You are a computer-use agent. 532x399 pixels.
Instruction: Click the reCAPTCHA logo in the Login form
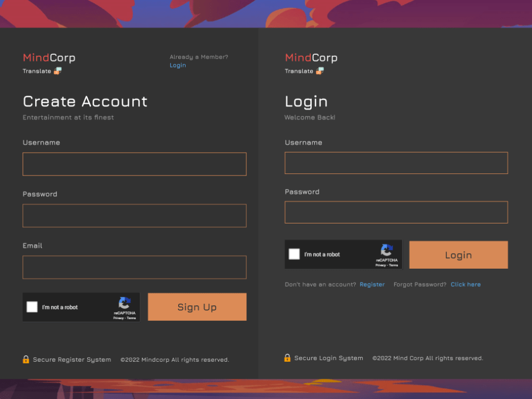pos(386,251)
